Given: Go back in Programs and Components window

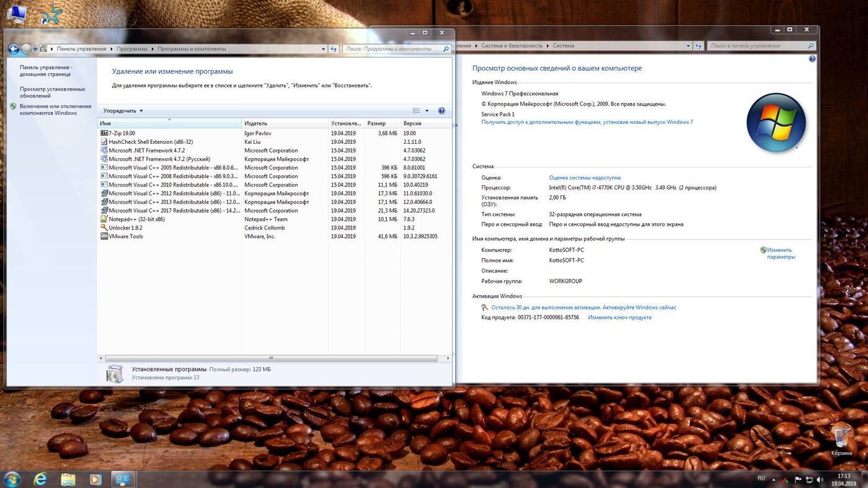Looking at the screenshot, I should point(14,49).
